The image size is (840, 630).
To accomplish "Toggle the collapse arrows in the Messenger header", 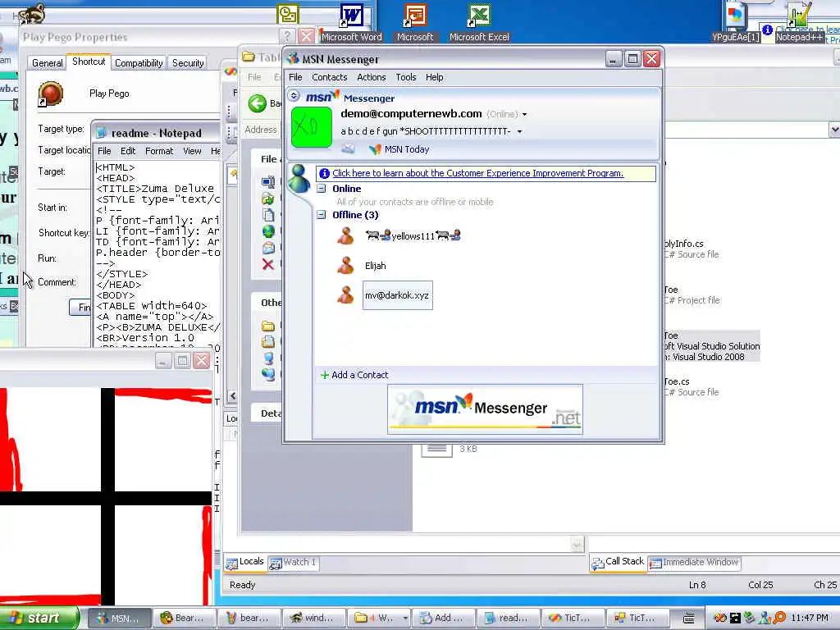I will tap(294, 96).
